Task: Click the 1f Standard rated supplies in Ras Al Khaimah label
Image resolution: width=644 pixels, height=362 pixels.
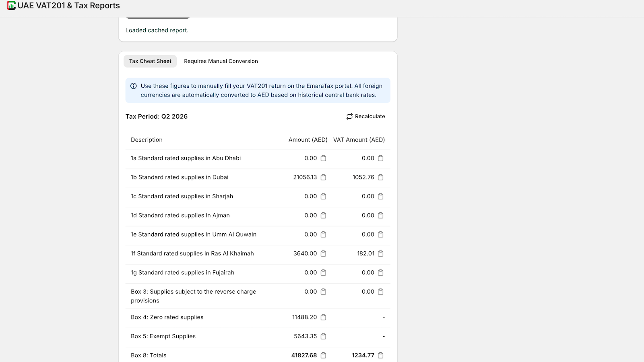Action: coord(192,253)
